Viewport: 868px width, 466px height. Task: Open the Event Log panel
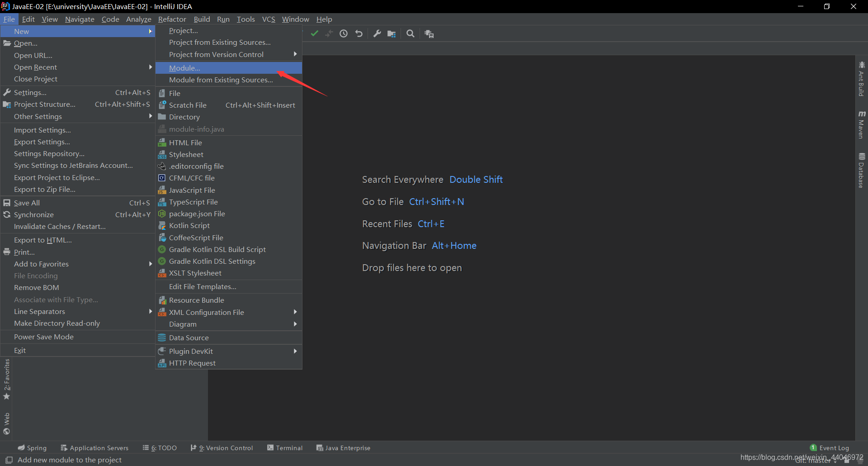(830, 448)
